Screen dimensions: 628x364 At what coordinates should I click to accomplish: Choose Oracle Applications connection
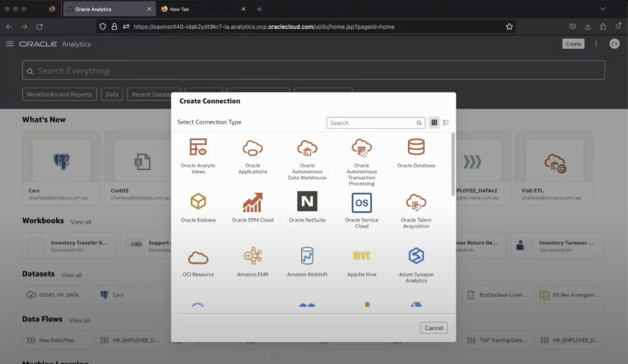[252, 156]
